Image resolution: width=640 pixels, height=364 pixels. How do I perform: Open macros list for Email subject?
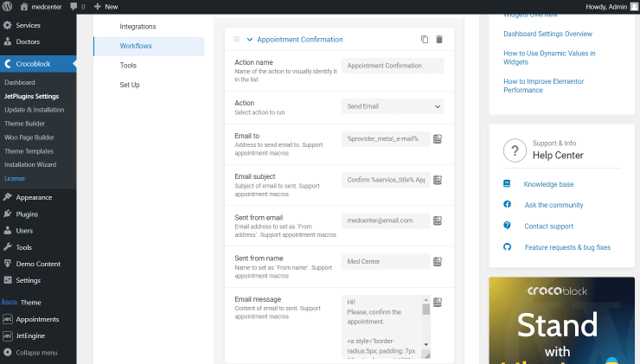point(438,180)
